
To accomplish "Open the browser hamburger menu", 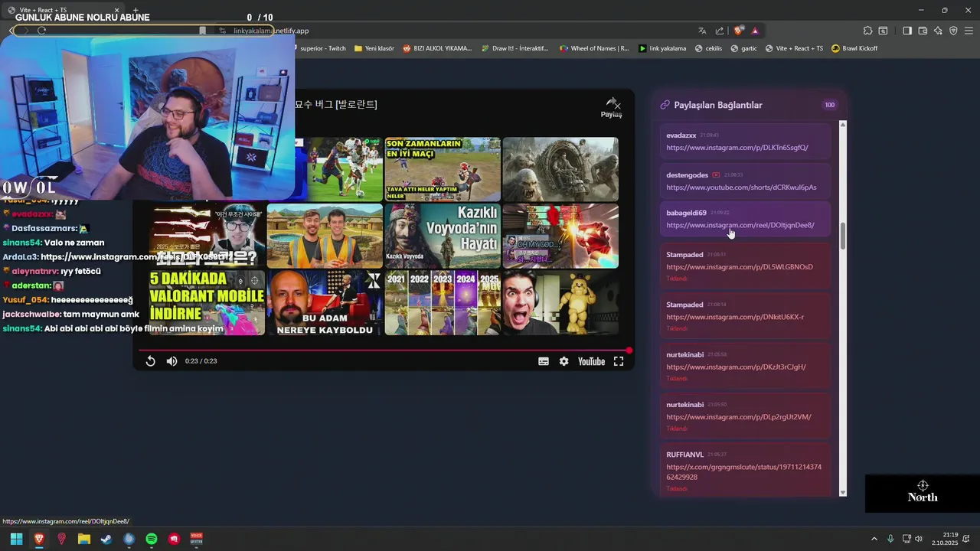I will point(969,31).
